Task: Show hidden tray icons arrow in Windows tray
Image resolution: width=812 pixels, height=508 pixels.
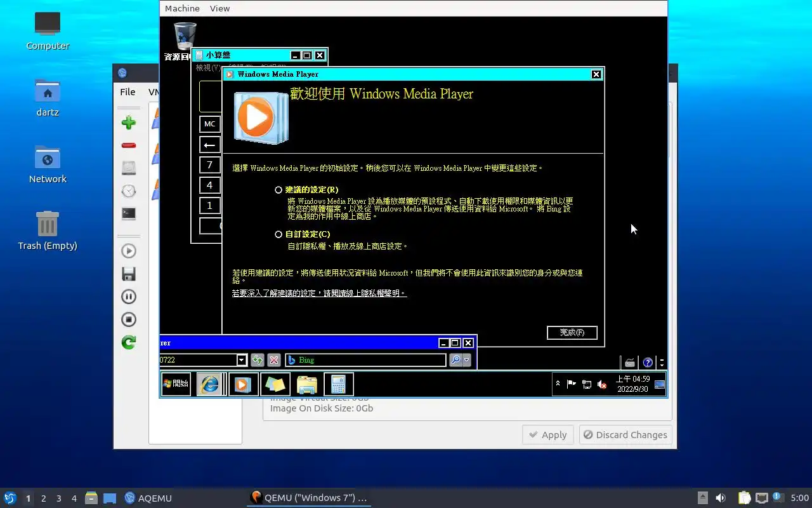Action: click(558, 384)
